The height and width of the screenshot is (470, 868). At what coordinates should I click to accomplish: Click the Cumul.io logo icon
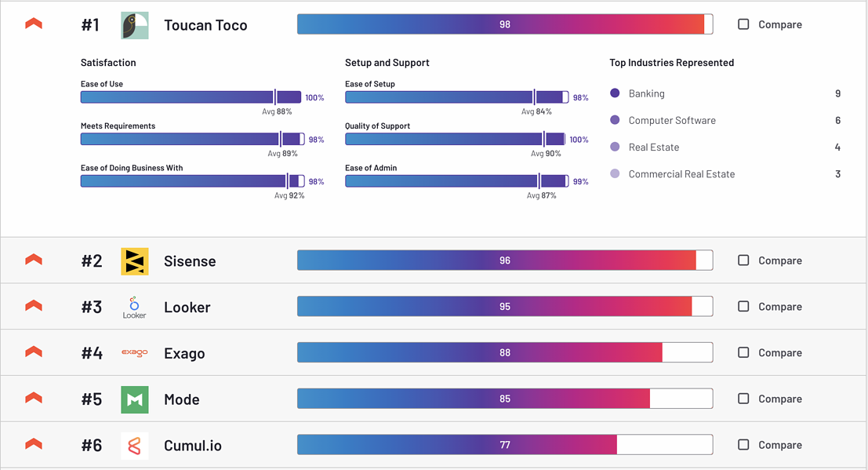tap(135, 446)
